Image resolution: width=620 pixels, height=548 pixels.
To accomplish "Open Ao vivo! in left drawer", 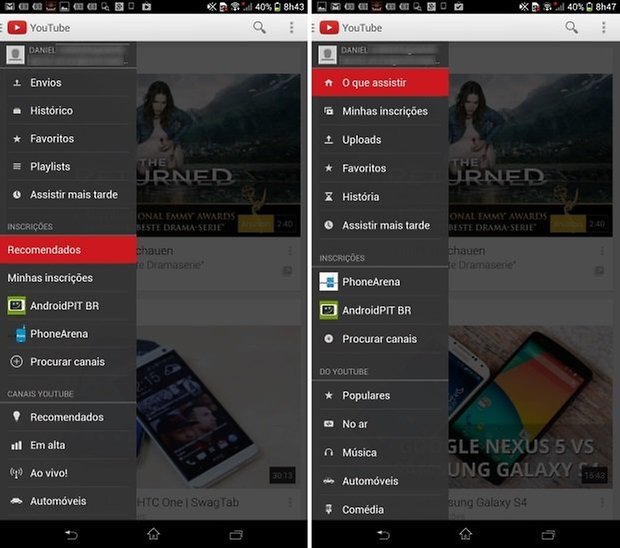I will [68, 473].
